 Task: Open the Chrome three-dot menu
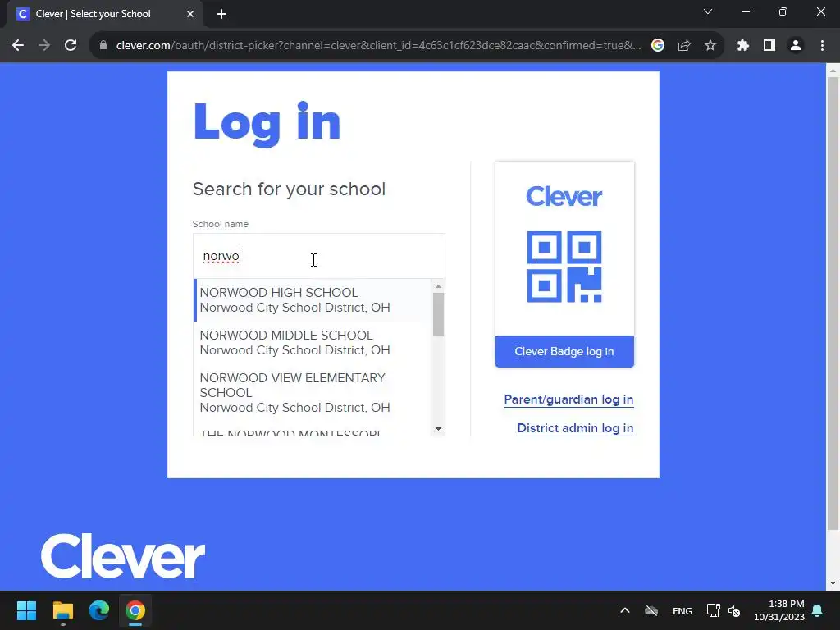pyautogui.click(x=822, y=46)
